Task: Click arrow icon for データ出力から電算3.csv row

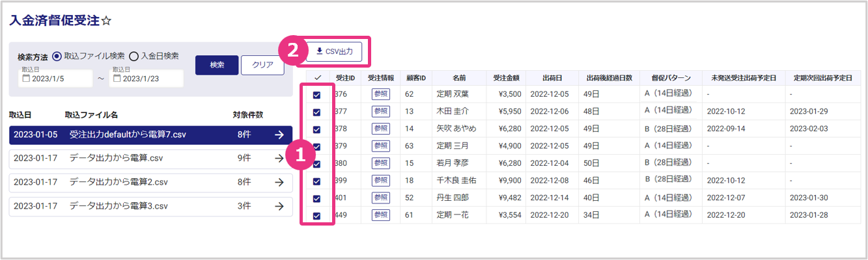Action: pyautogui.click(x=279, y=206)
